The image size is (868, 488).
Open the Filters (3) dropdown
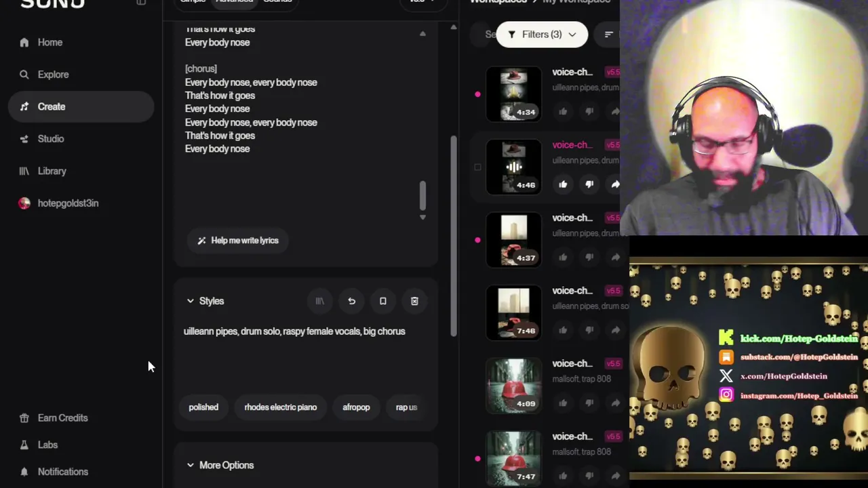(542, 35)
